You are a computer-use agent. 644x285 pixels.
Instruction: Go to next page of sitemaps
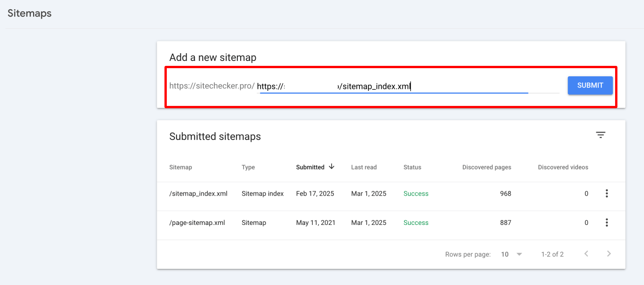point(609,253)
